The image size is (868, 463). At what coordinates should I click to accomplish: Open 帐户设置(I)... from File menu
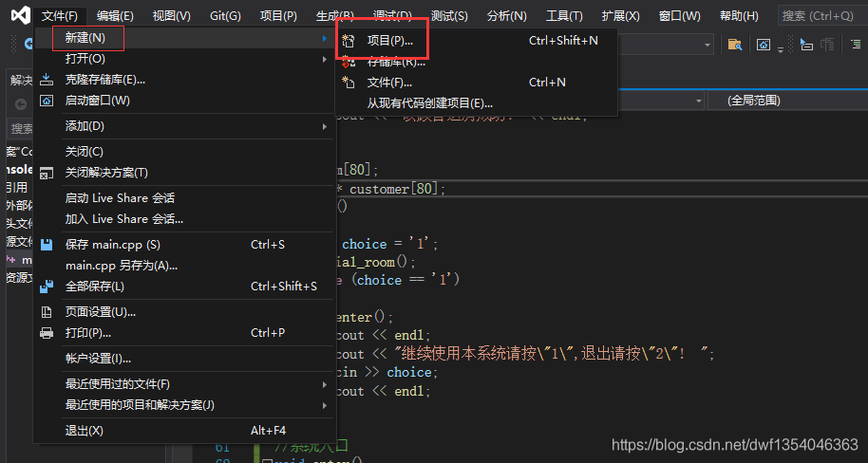(x=98, y=359)
